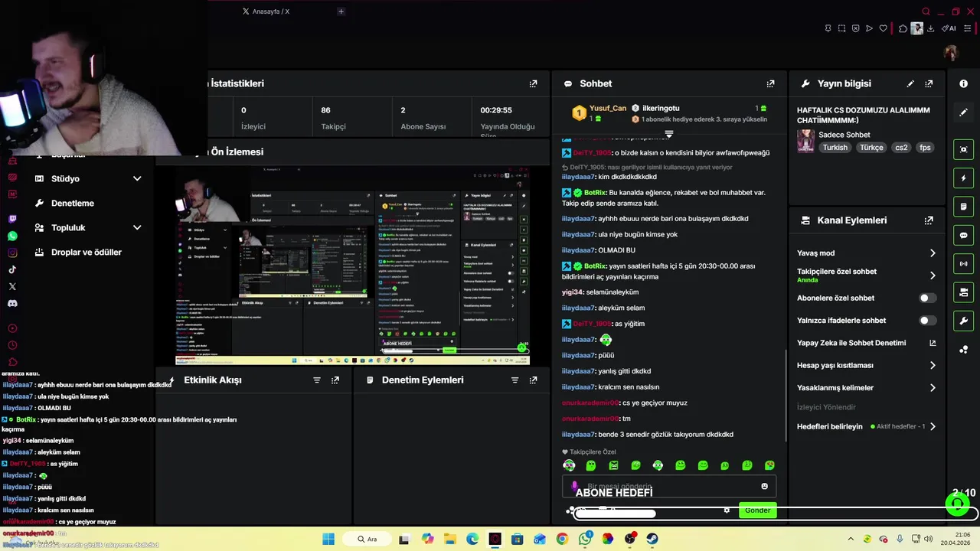The image size is (980, 551).
Task: Click the pencil icon in the right rail
Action: pos(963,112)
